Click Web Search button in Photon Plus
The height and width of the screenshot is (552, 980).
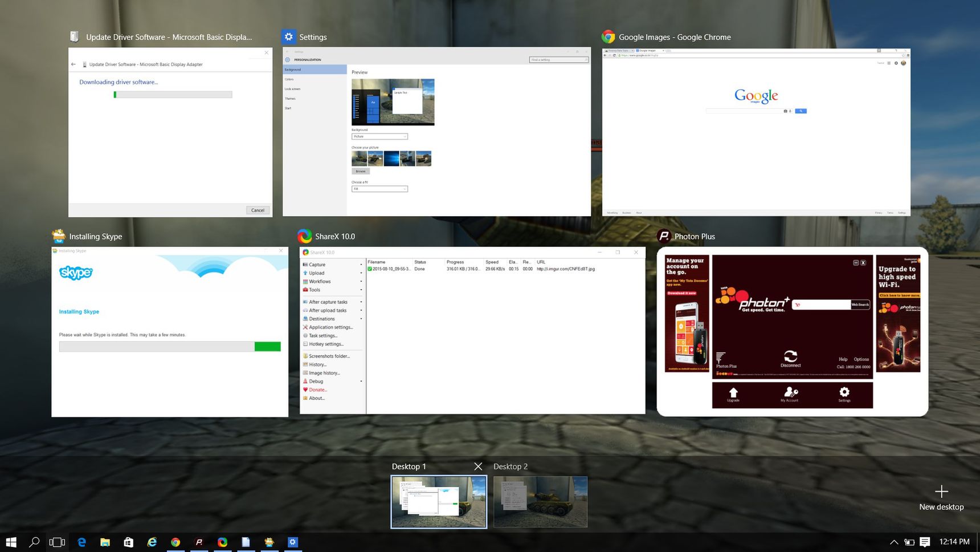click(860, 305)
